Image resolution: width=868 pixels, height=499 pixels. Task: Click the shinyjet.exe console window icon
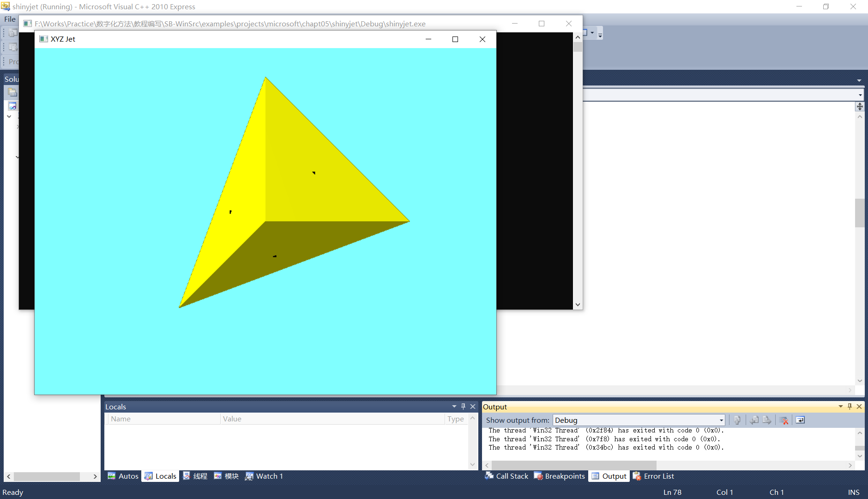[28, 24]
